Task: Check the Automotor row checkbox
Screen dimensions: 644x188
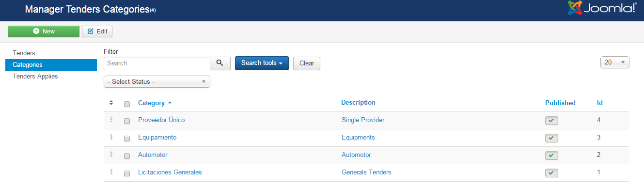Action: click(127, 156)
